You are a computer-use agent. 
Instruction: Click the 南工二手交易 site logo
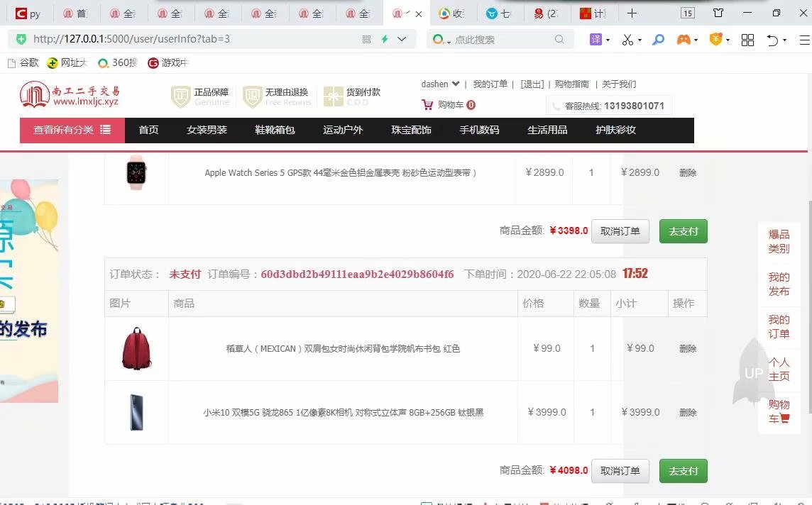pos(70,95)
